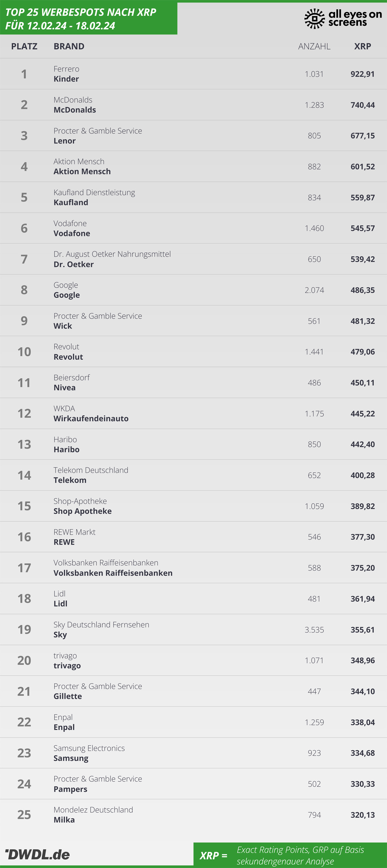
Task: Click the Volksbanken Raiffeisenbanken bold brand name
Action: (x=113, y=573)
